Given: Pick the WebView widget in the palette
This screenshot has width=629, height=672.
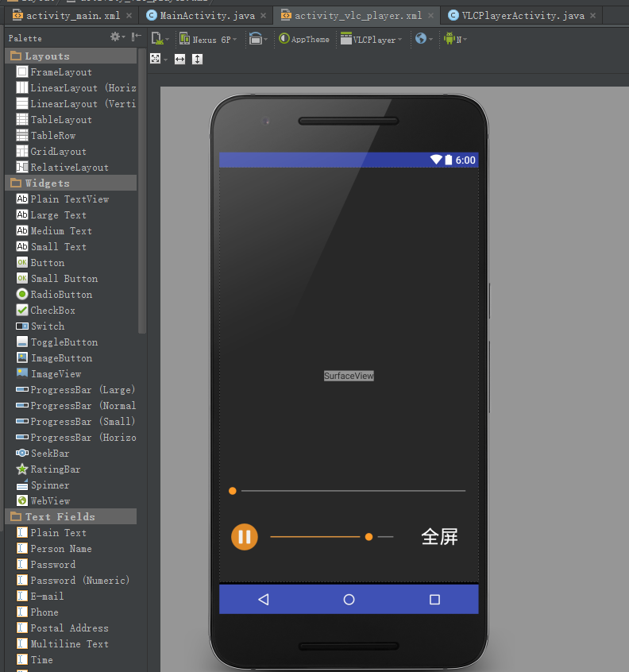Looking at the screenshot, I should 50,500.
